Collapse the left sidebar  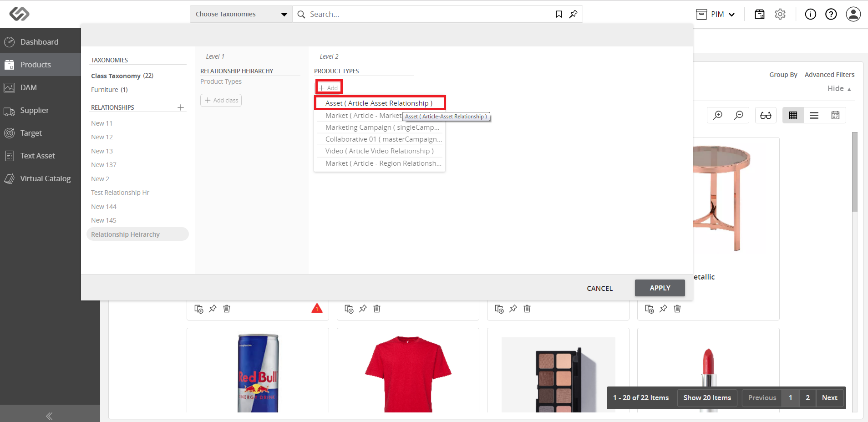(50, 416)
